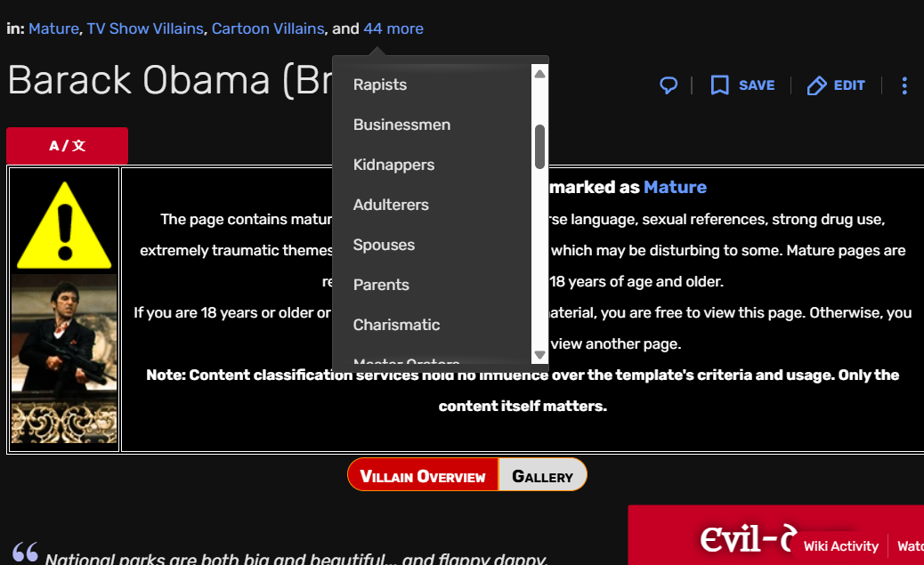
Task: Select Businessmen in the category list
Action: click(401, 125)
